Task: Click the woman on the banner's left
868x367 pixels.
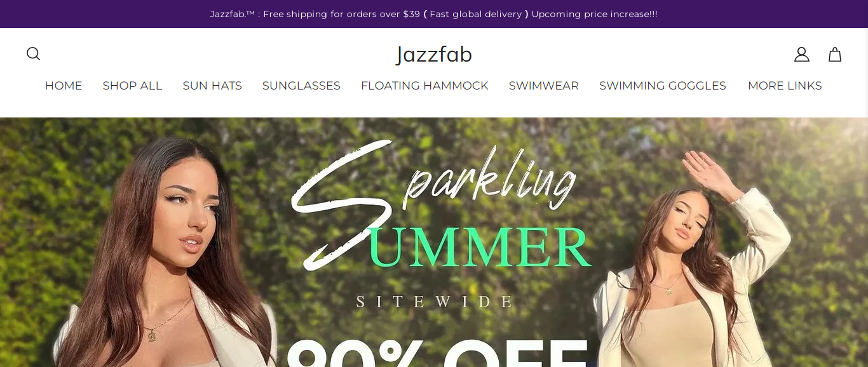Action: point(165,254)
